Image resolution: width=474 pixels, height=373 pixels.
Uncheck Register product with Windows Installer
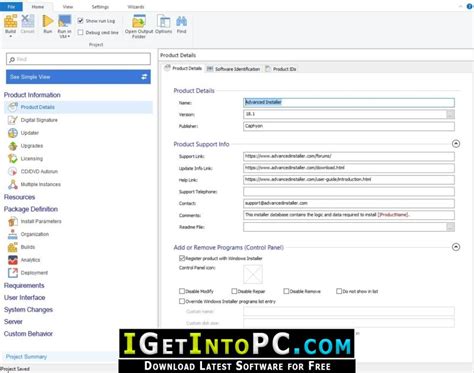tap(182, 258)
